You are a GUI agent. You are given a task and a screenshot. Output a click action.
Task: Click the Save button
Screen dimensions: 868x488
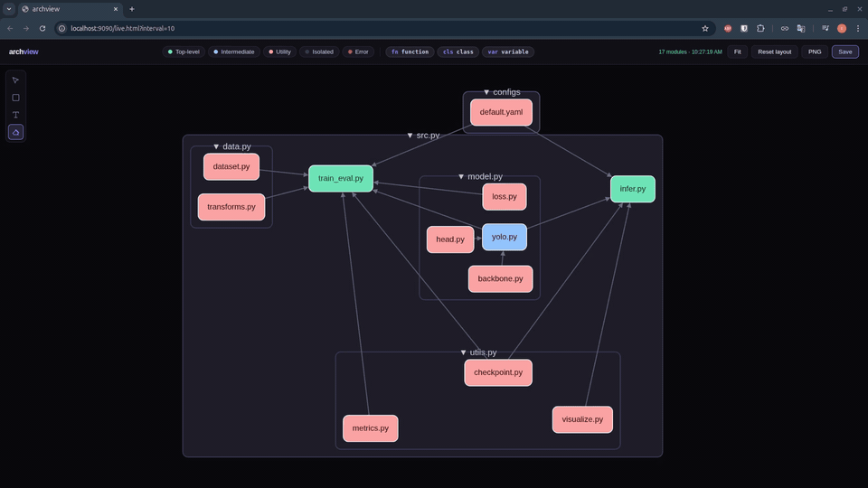(844, 52)
